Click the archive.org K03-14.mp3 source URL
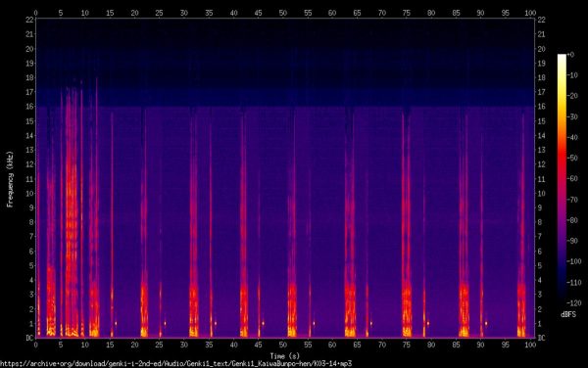Viewport: 588px width, 368px height. pos(175,363)
